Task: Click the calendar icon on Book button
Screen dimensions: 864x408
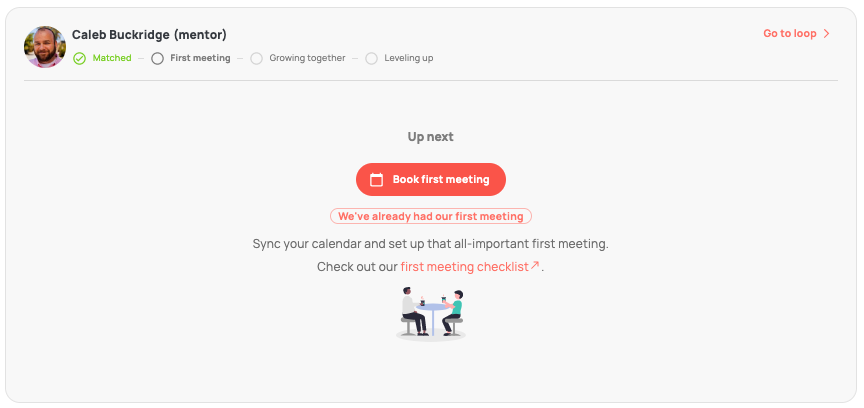Action: coord(376,180)
